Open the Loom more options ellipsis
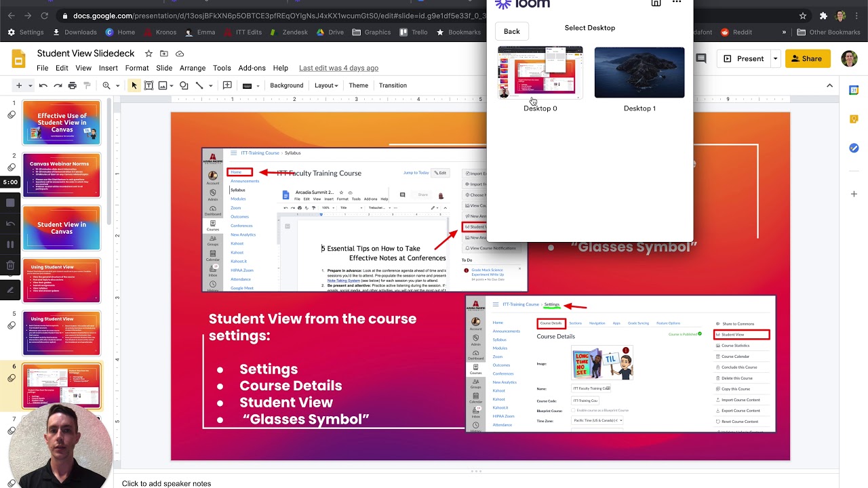 (676, 3)
